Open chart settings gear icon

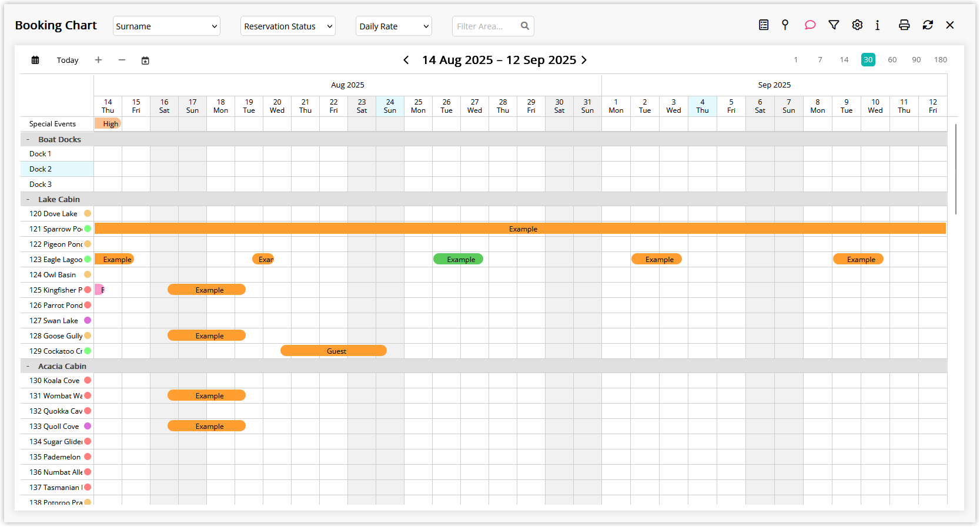point(857,25)
